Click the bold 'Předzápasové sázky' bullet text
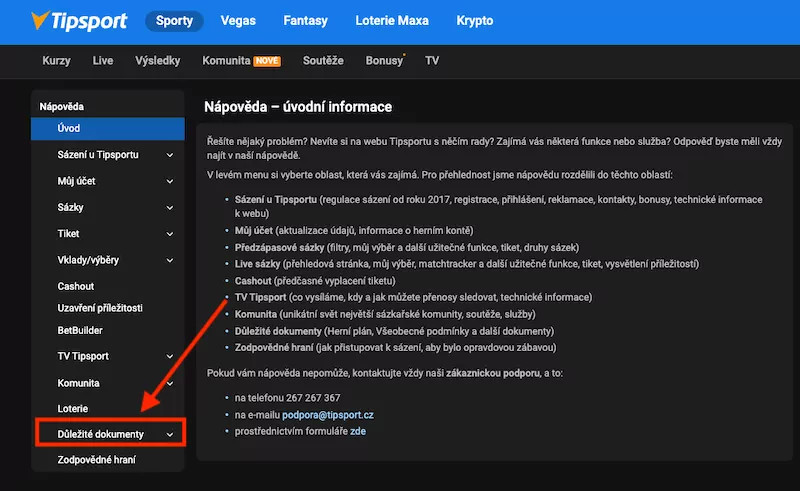Viewport: 800px width, 491px height. click(279, 248)
